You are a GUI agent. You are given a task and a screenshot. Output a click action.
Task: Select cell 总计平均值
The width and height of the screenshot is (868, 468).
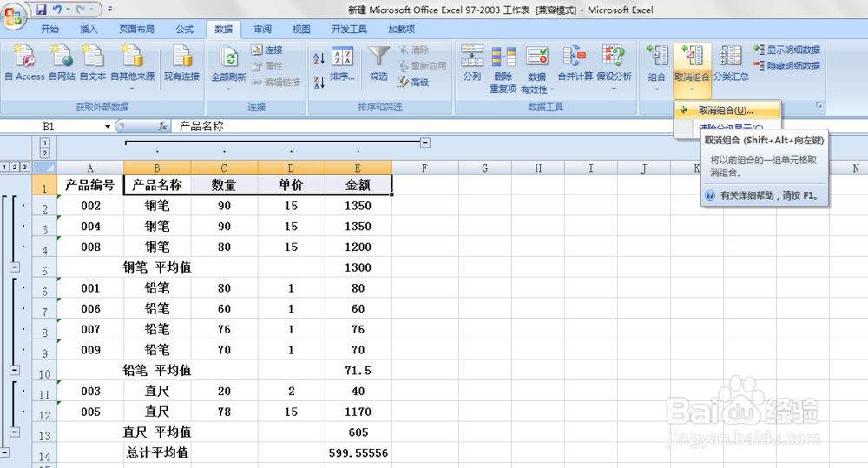157,453
